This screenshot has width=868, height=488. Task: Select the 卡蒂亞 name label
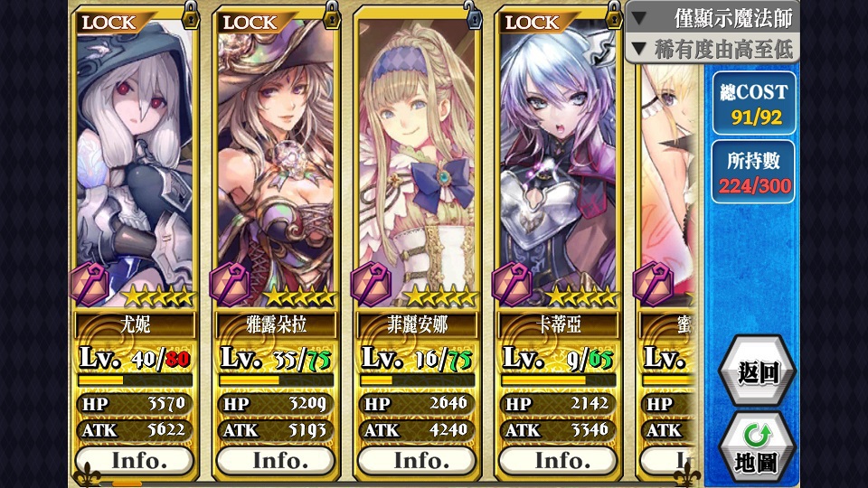coord(559,324)
